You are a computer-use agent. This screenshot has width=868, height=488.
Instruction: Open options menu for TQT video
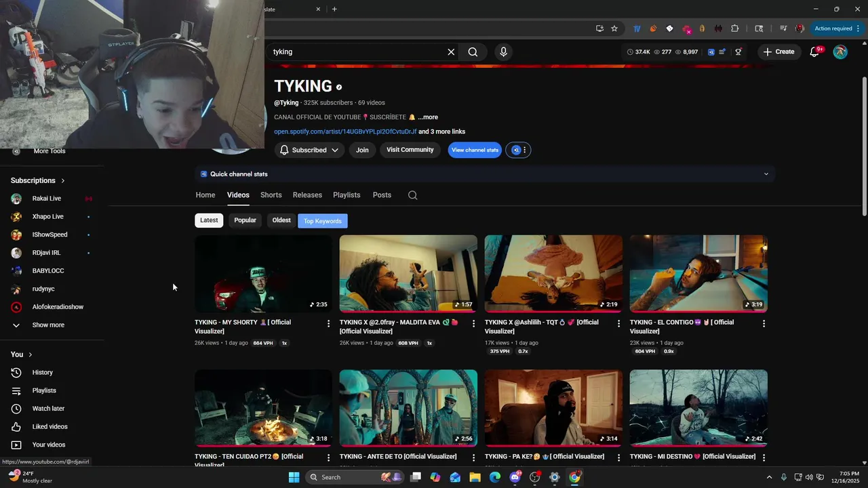pyautogui.click(x=618, y=323)
